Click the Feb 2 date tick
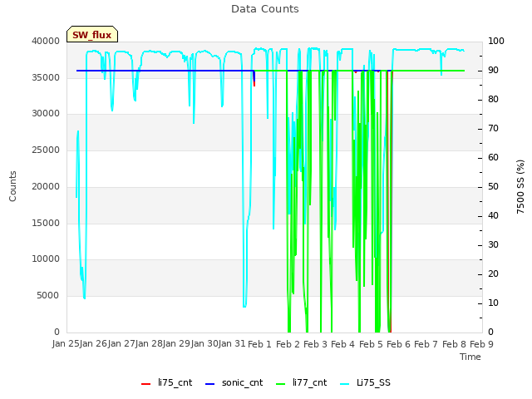This screenshot has height=399, width=532. pos(288,344)
